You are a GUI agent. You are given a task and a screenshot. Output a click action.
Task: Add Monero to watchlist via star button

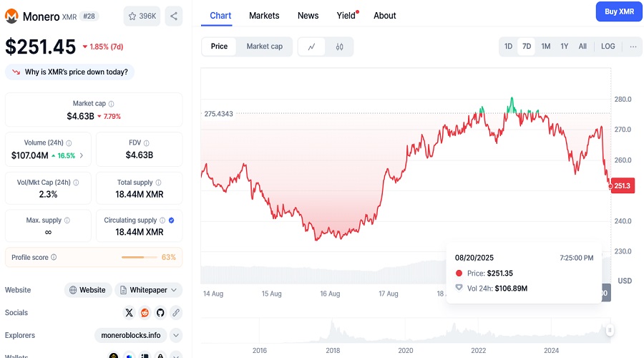point(142,16)
